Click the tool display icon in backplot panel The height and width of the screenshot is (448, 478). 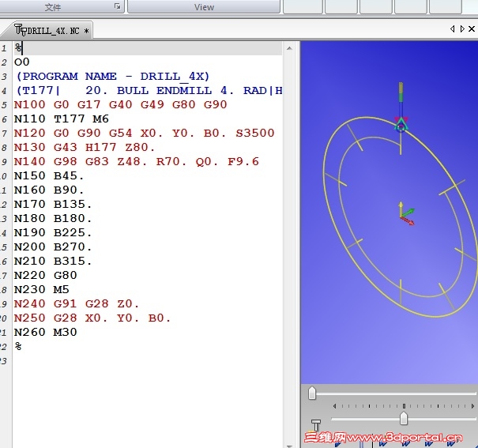pos(316,425)
